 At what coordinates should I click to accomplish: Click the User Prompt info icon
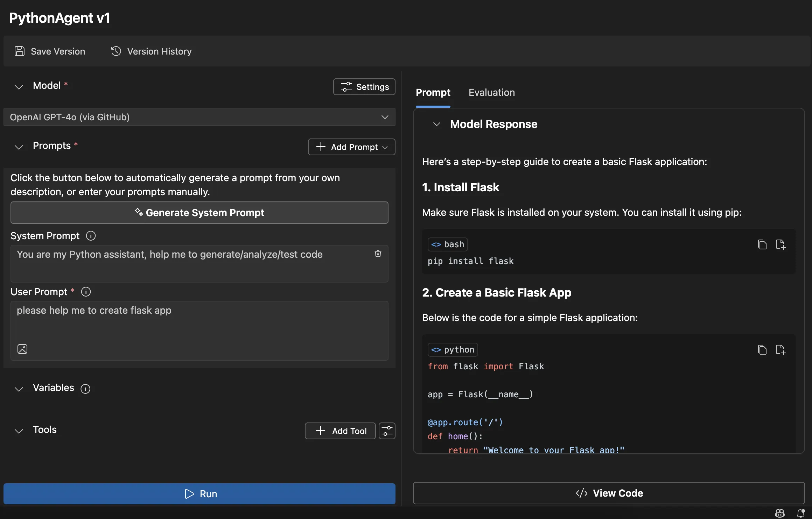86,292
